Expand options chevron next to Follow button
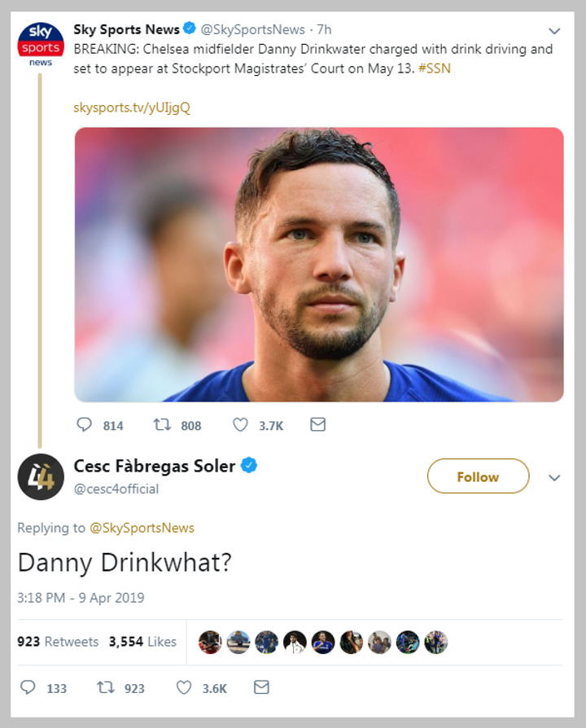Image resolution: width=586 pixels, height=728 pixels. [554, 478]
